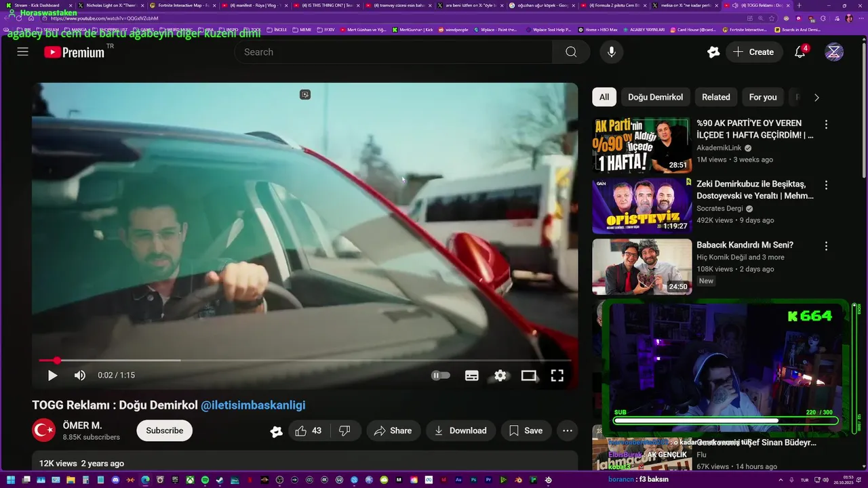The height and width of the screenshot is (488, 868).
Task: Select the All filter chip
Action: click(604, 97)
